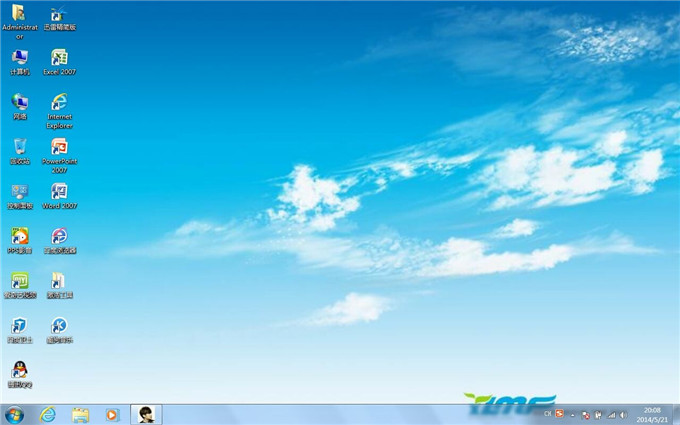Open Word 2007 desktop shortcut
680x425 pixels.
click(x=59, y=192)
